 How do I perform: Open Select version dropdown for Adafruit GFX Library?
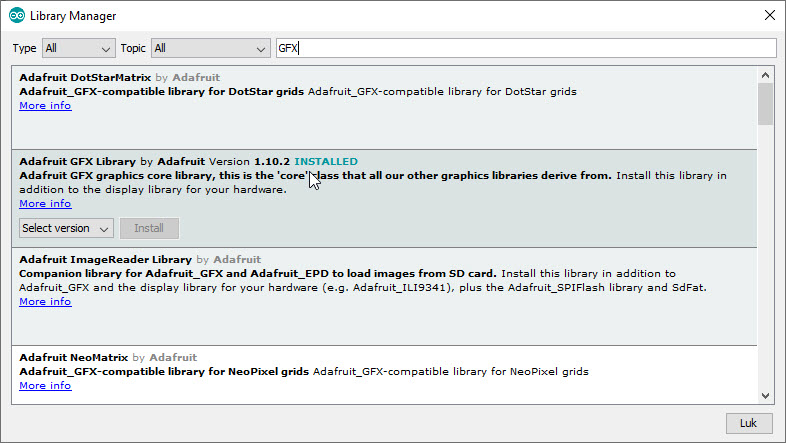66,228
